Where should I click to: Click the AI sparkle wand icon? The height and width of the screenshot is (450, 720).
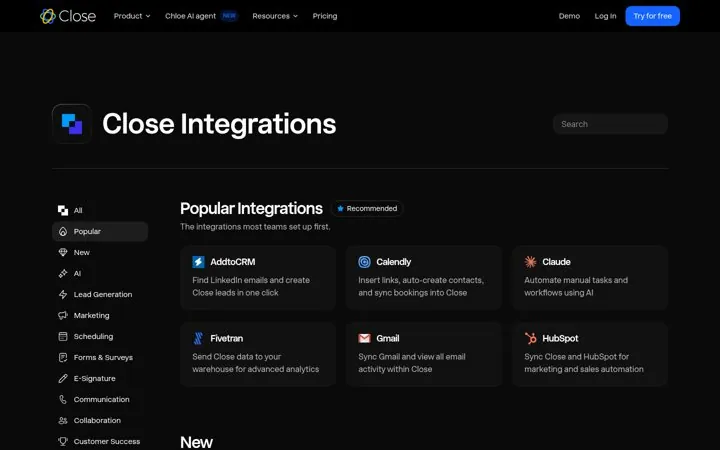[x=63, y=274]
